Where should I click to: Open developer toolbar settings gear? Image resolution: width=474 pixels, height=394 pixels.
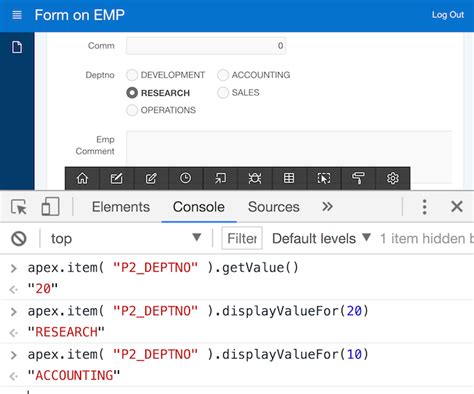point(393,178)
